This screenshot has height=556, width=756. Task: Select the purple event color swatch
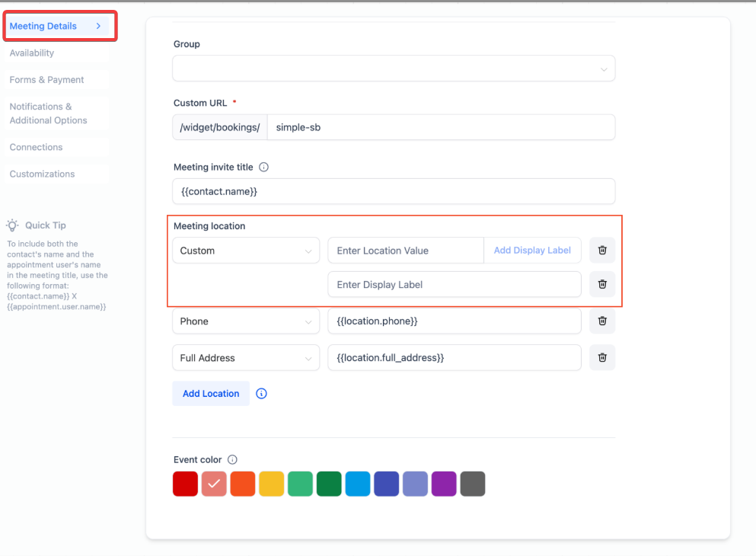tap(444, 484)
